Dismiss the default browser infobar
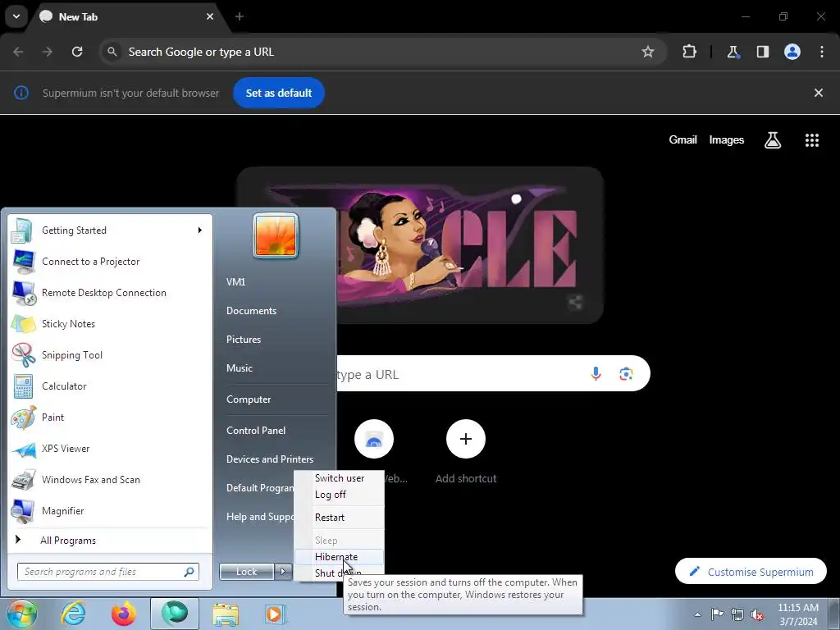The image size is (840, 630). click(819, 93)
